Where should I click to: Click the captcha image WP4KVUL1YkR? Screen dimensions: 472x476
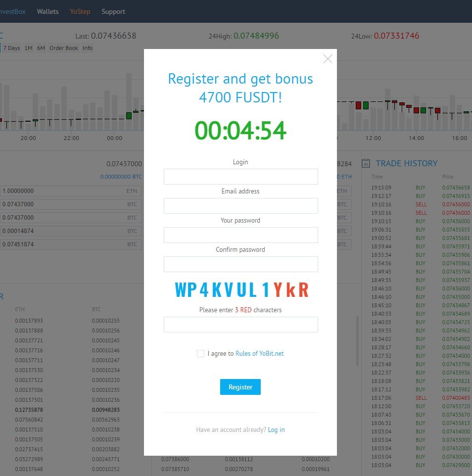241,289
